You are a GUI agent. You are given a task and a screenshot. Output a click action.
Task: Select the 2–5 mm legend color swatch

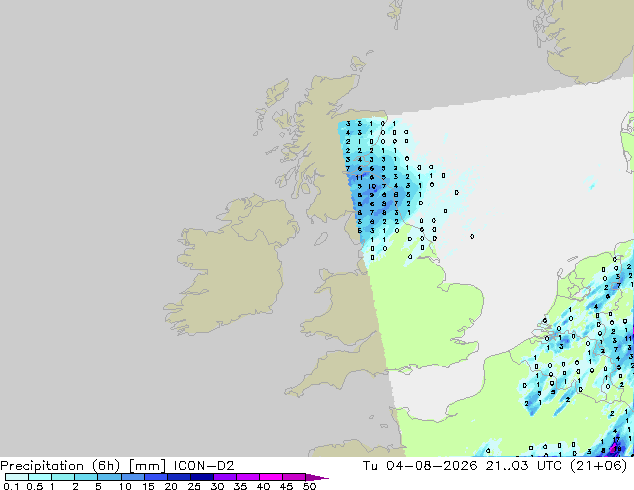tap(86, 477)
